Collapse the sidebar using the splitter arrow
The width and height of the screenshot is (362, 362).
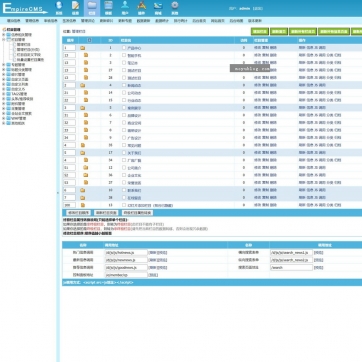pyautogui.click(x=58, y=193)
